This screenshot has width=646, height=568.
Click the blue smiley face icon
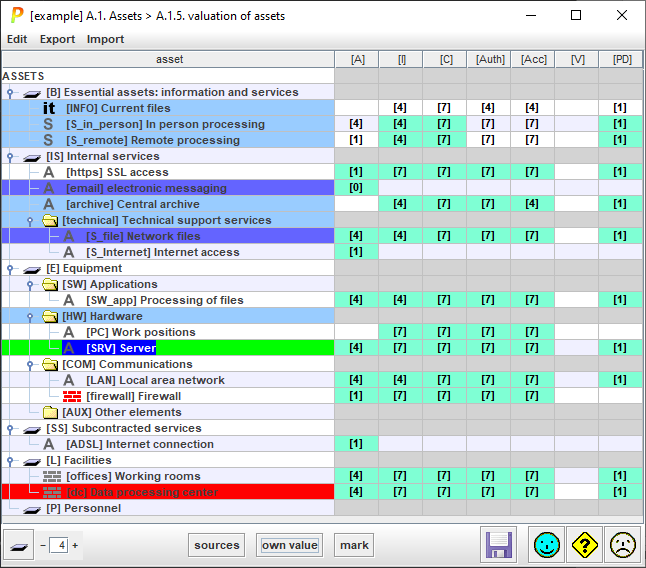[544, 545]
